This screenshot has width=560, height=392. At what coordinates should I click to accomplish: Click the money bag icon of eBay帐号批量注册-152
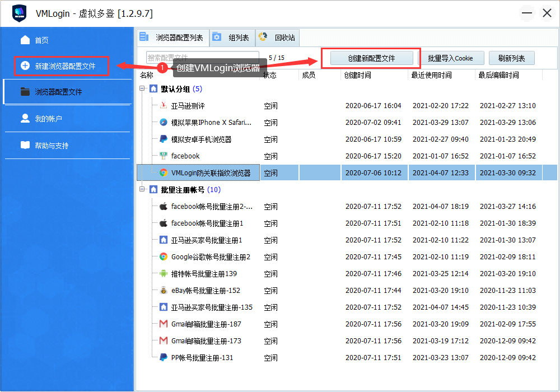point(163,290)
